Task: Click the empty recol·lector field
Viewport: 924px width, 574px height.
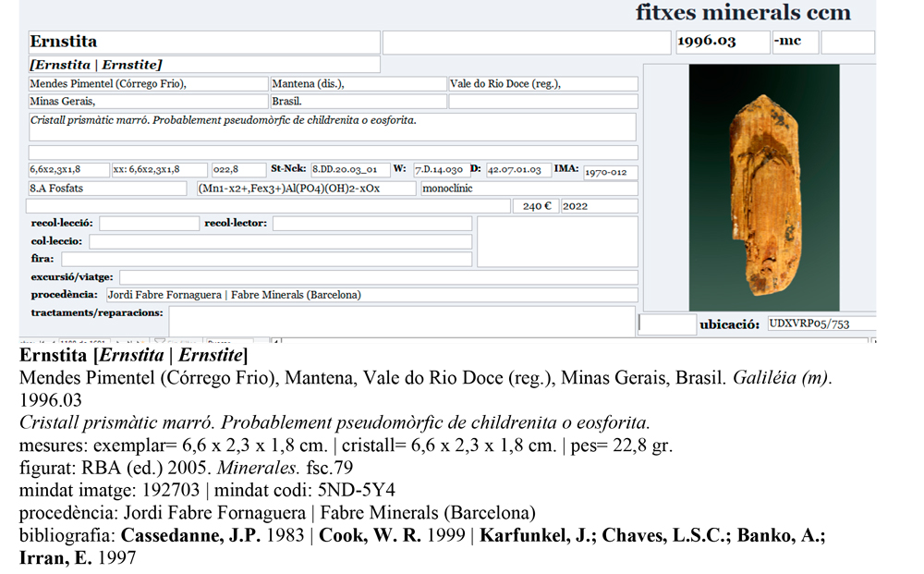Action: coord(371,224)
